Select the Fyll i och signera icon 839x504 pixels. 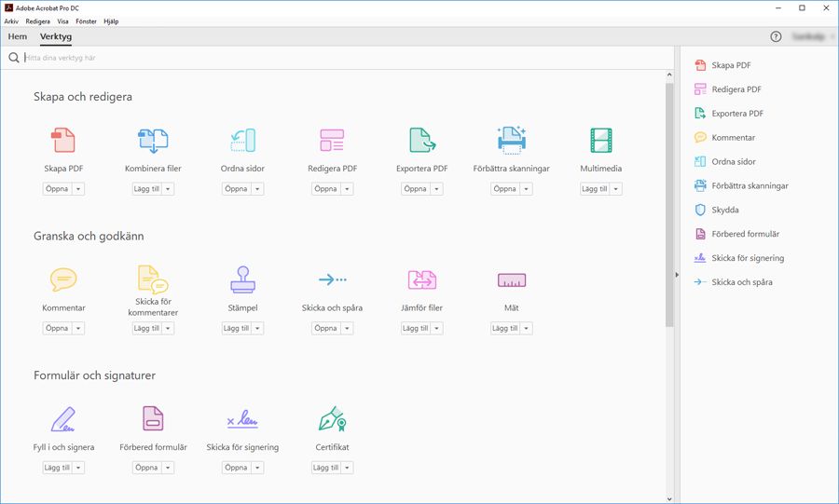(x=63, y=419)
